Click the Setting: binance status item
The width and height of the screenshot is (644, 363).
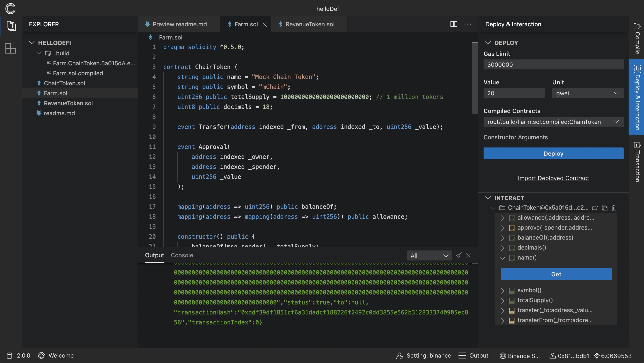pos(424,356)
